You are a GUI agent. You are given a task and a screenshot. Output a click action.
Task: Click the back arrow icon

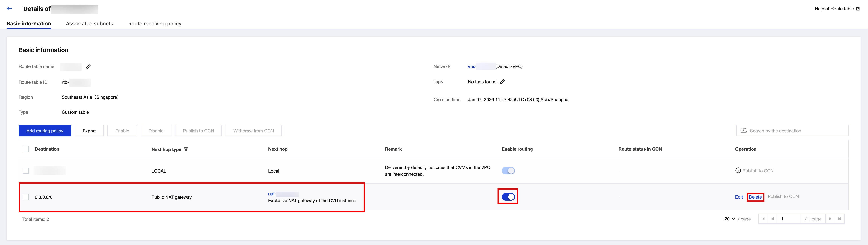coord(9,9)
